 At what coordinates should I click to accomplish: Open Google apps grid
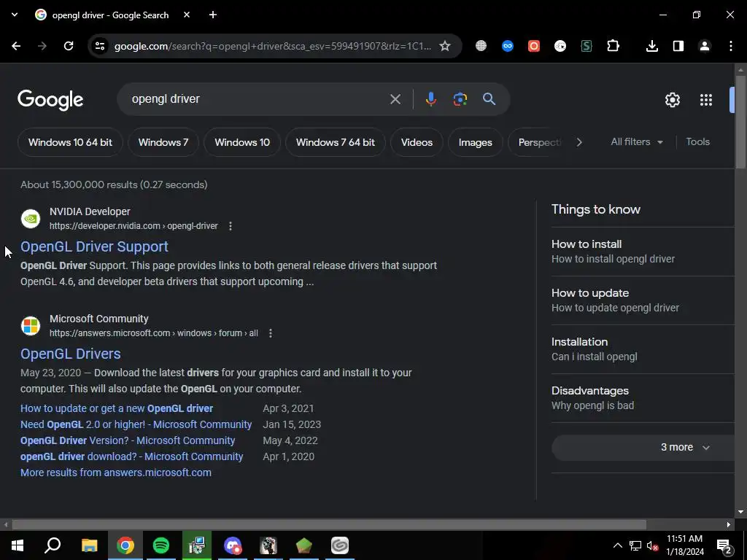[x=706, y=99]
